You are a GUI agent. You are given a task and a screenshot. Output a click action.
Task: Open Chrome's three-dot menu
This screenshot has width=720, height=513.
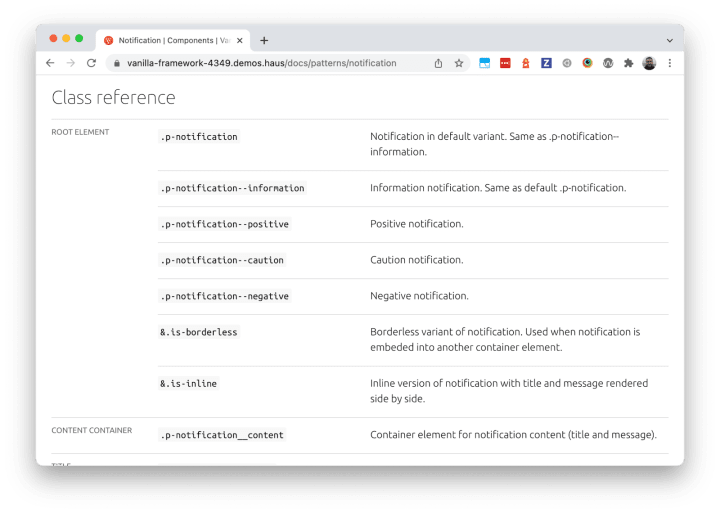coord(670,63)
